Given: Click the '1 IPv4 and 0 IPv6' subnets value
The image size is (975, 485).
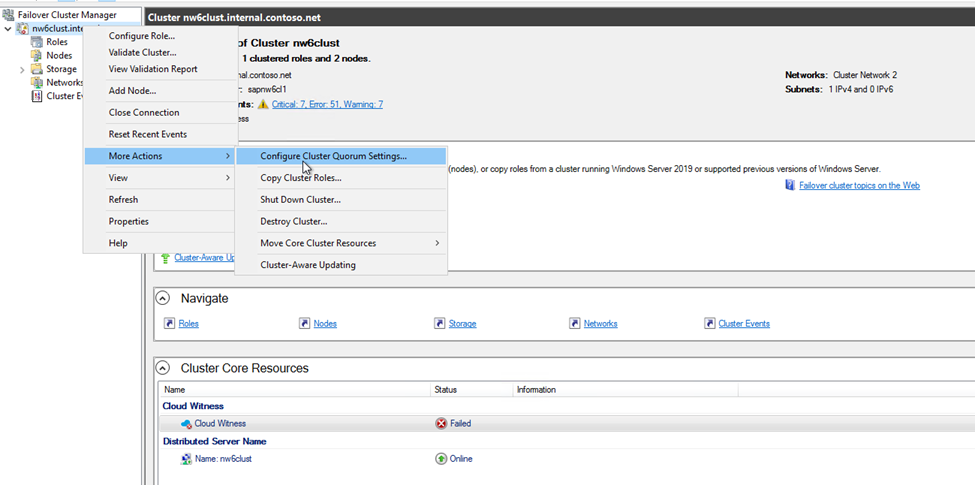Looking at the screenshot, I should click(862, 89).
